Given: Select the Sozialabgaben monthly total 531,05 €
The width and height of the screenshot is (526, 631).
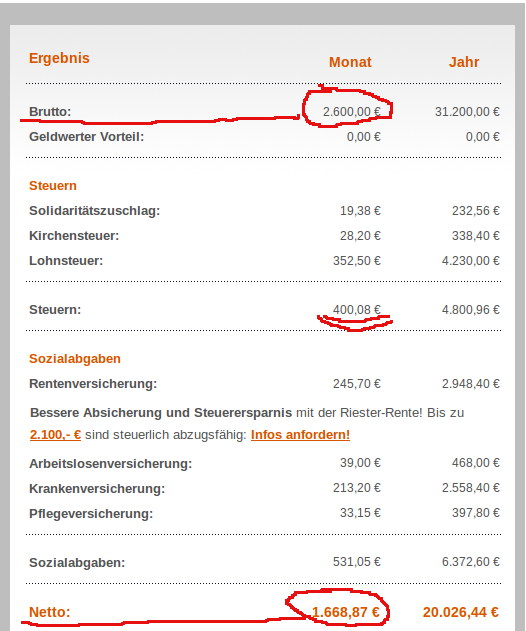Looking at the screenshot, I should point(357,561).
